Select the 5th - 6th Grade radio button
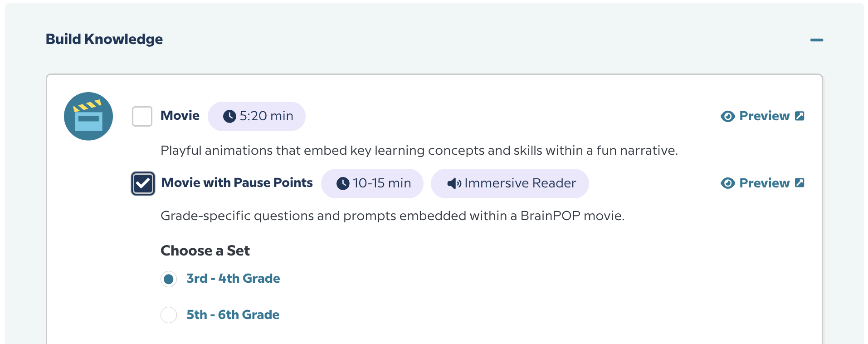Screen dimensions: 868x344 [x=168, y=315]
